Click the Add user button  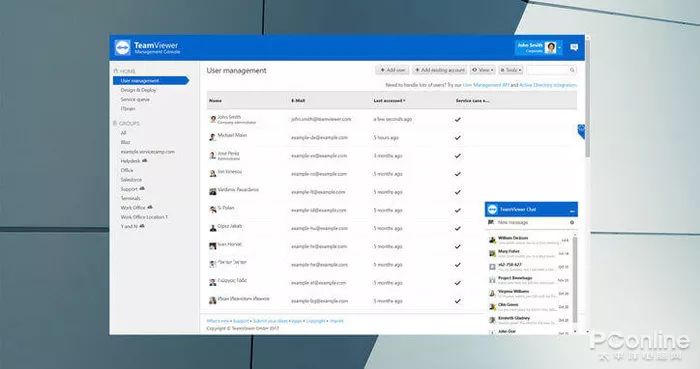392,70
